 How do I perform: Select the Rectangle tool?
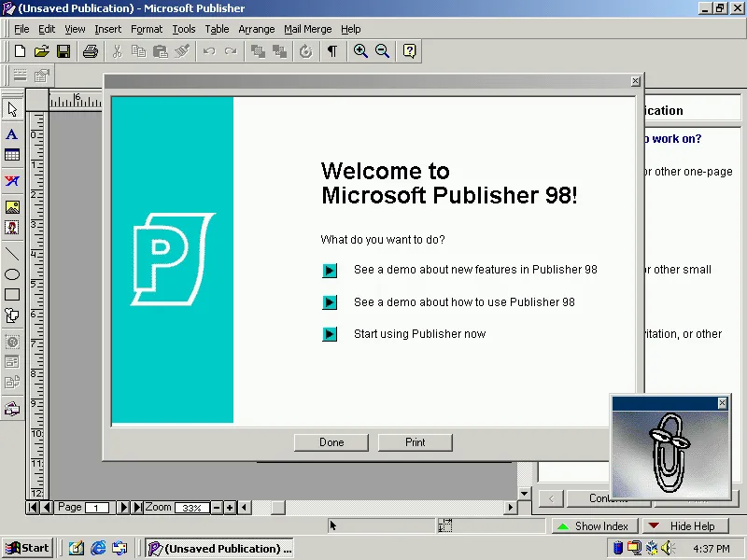[x=12, y=295]
